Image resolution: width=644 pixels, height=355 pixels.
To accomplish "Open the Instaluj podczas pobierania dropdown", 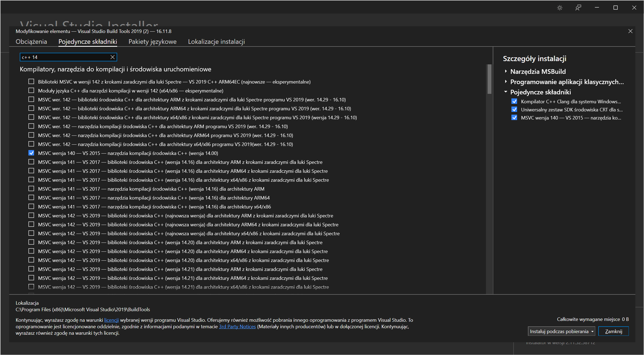I will [x=561, y=331].
